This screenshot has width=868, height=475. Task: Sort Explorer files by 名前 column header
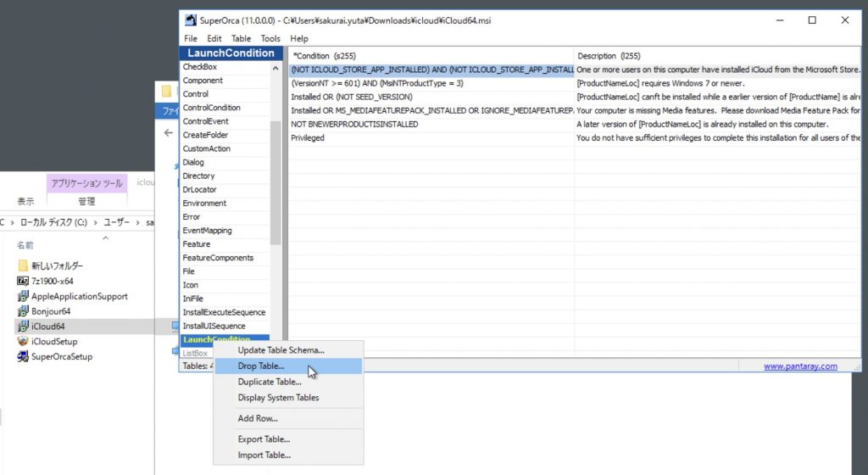[25, 244]
